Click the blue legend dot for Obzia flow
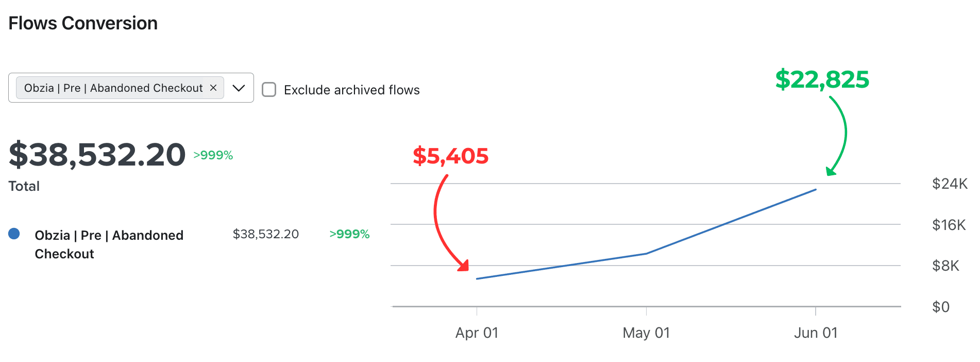Viewport: 980px width, 362px height. [x=14, y=234]
